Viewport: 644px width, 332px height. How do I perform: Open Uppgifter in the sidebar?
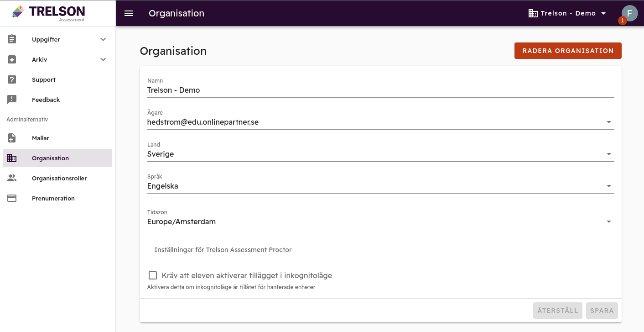(x=57, y=39)
